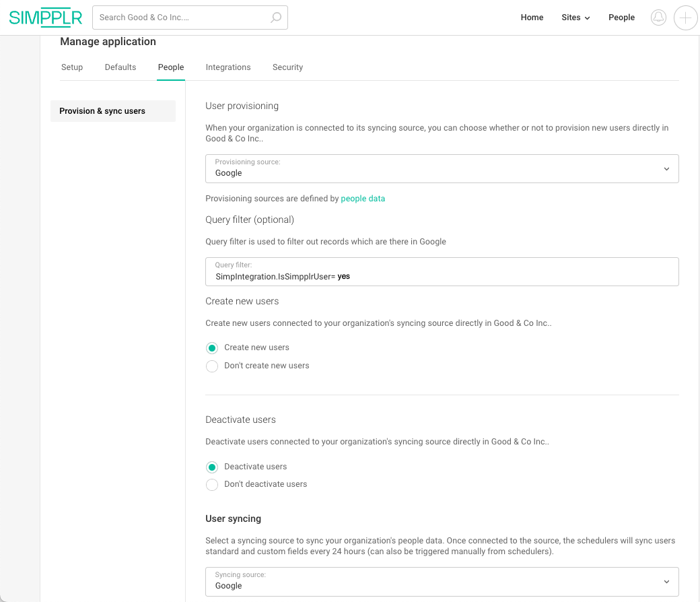700x602 pixels.
Task: Open the Provisioning source dropdown
Action: [x=442, y=169]
